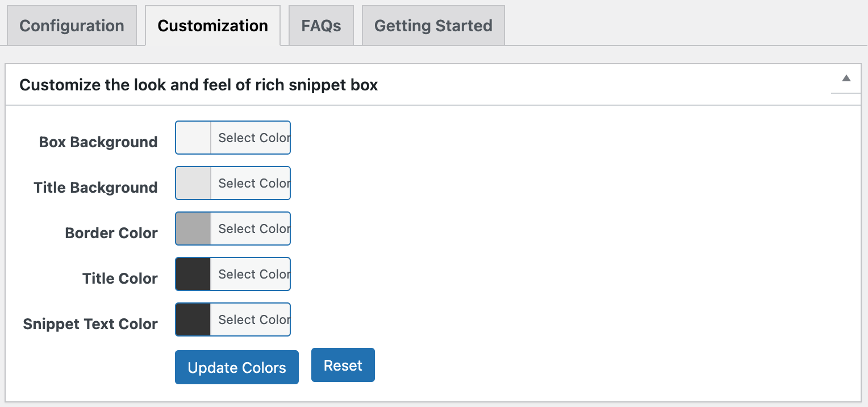Screen dimensions: 868x407
Task: Open Select Color for Border Color
Action: [251, 229]
